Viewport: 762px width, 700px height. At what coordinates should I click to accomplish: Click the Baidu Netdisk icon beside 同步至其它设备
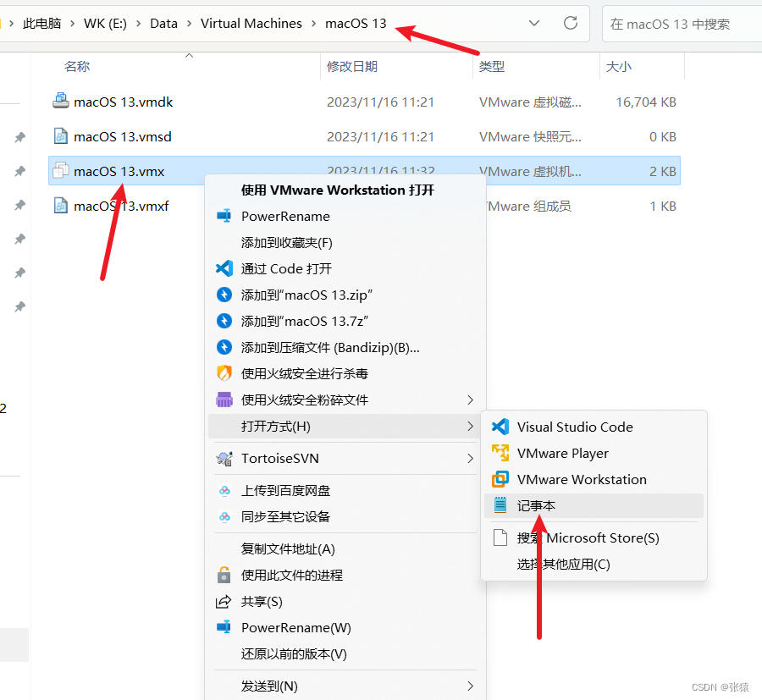tap(224, 517)
